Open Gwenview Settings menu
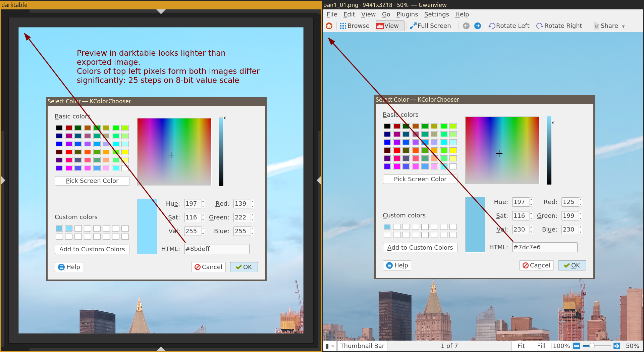The height and width of the screenshot is (352, 644). point(436,14)
